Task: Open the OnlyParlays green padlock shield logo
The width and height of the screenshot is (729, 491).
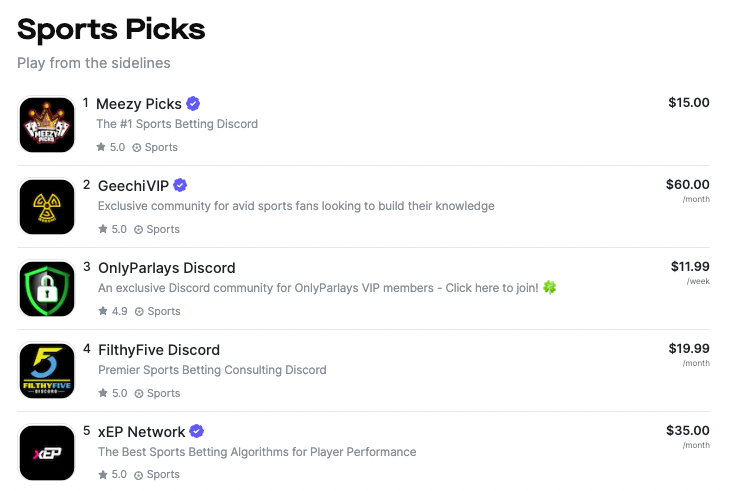Action: [x=46, y=289]
